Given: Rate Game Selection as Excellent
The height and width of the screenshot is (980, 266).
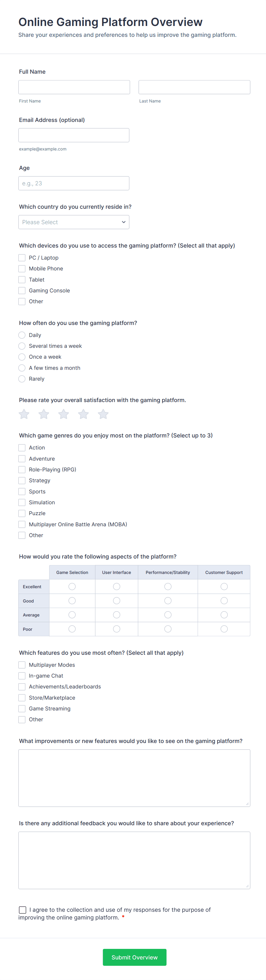Looking at the screenshot, I should 72,587.
